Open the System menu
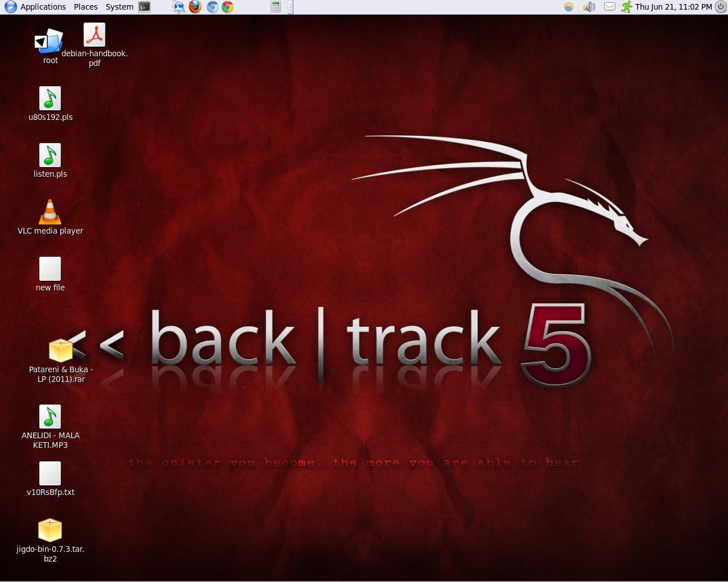The image size is (728, 582). click(x=119, y=7)
